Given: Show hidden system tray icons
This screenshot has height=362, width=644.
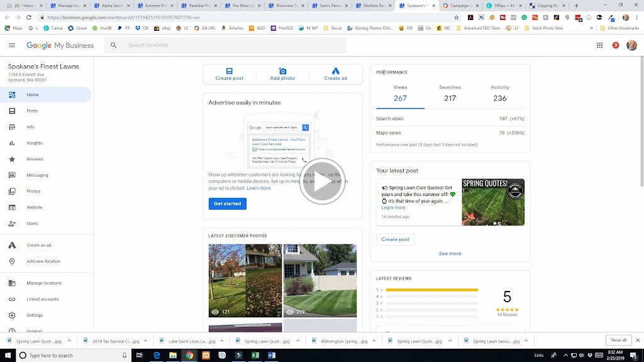Looking at the screenshot, I should (x=565, y=356).
